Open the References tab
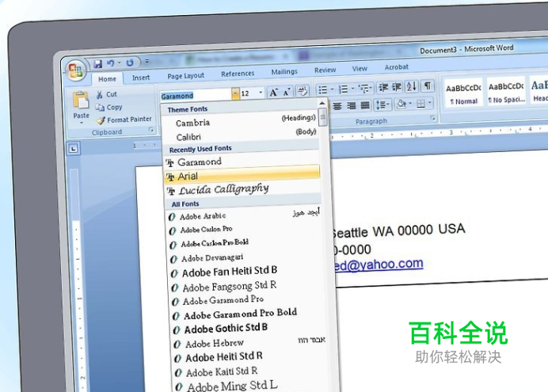Image resolution: width=548 pixels, height=392 pixels. point(238,74)
